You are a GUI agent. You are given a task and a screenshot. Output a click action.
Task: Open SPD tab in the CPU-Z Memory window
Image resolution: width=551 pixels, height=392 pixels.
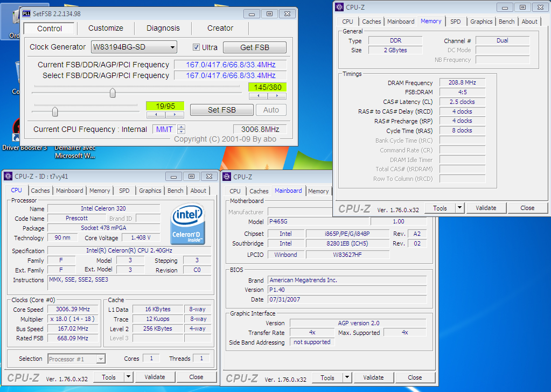point(456,22)
